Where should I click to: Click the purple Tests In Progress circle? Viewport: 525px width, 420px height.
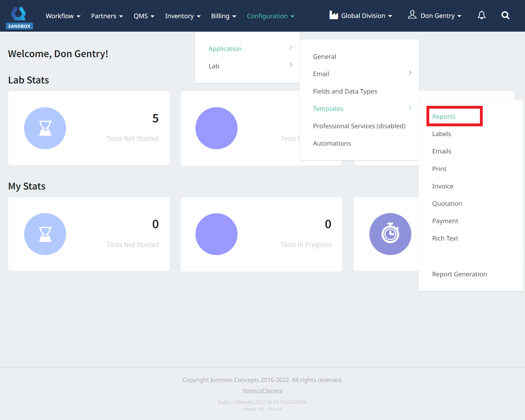pos(216,234)
